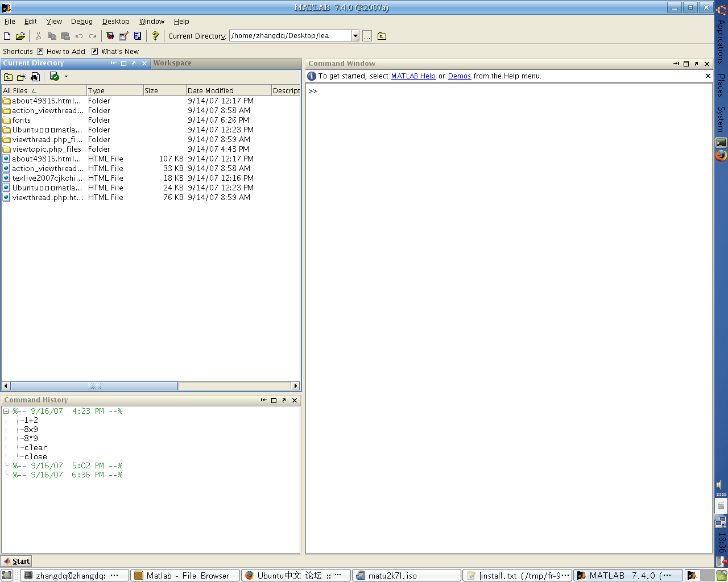
Task: Expand the directory reports dropdown arrow
Action: tap(66, 76)
